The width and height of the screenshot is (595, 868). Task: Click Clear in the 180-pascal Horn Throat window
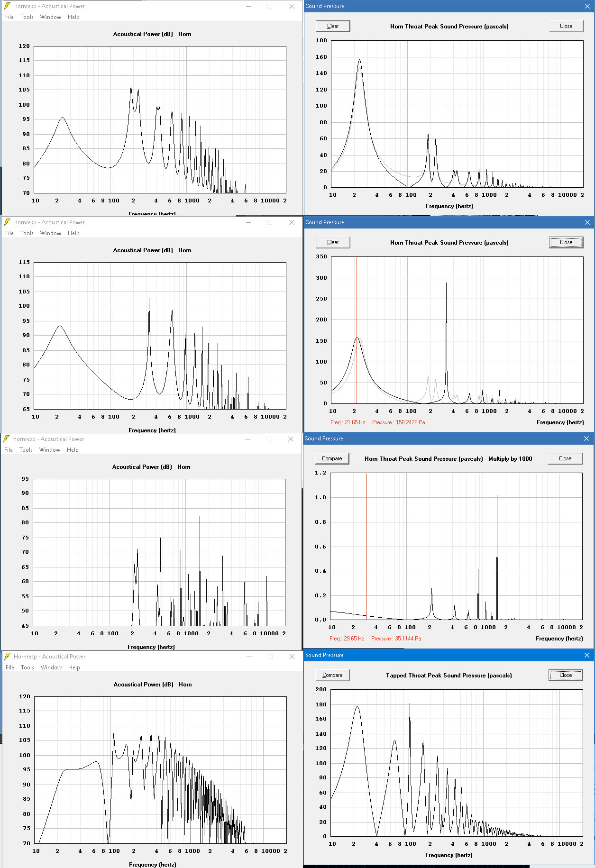point(333,26)
